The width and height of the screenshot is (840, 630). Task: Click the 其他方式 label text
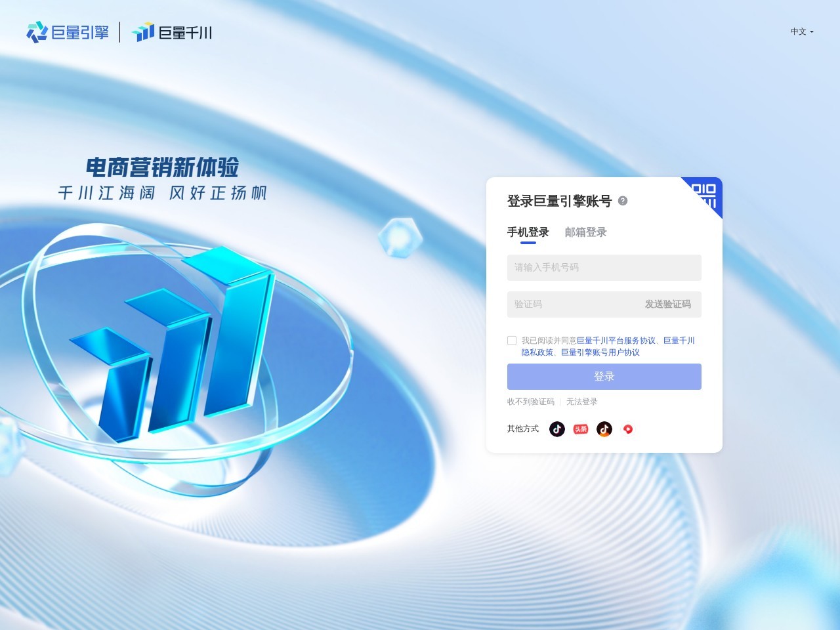pyautogui.click(x=523, y=429)
